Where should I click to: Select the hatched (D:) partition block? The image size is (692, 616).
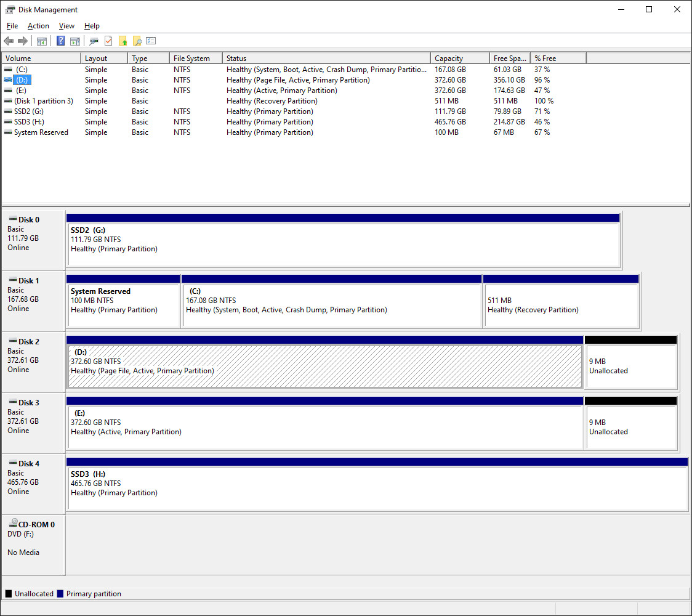tap(325, 363)
